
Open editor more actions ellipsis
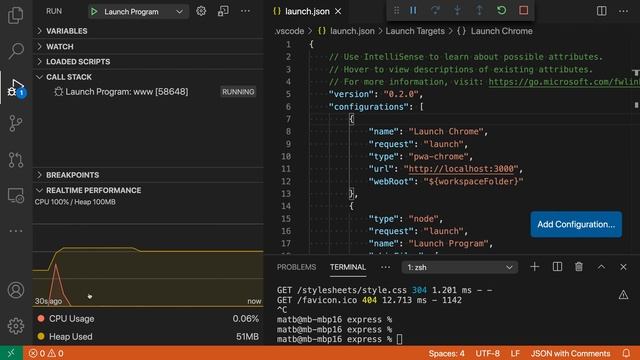tap(623, 11)
